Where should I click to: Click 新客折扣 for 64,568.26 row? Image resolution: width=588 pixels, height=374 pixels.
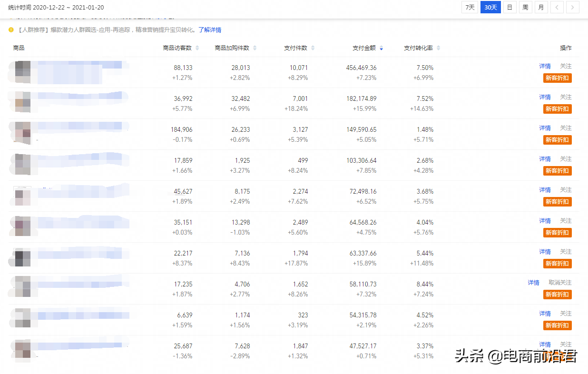(x=558, y=233)
